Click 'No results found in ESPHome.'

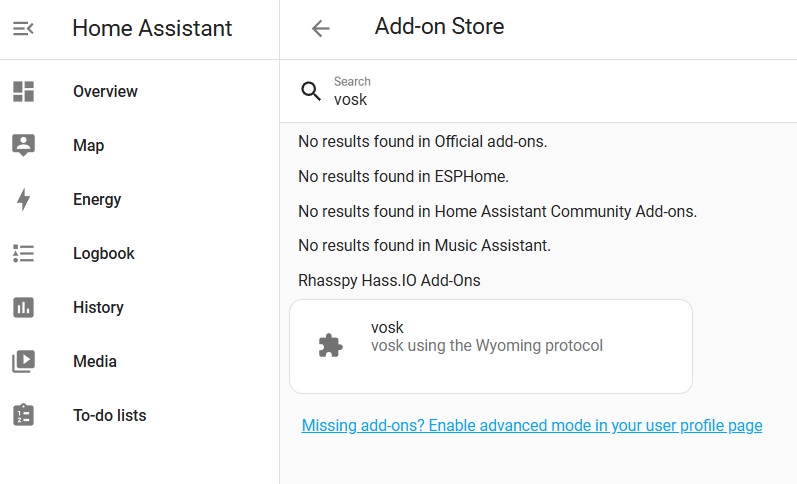pos(403,176)
